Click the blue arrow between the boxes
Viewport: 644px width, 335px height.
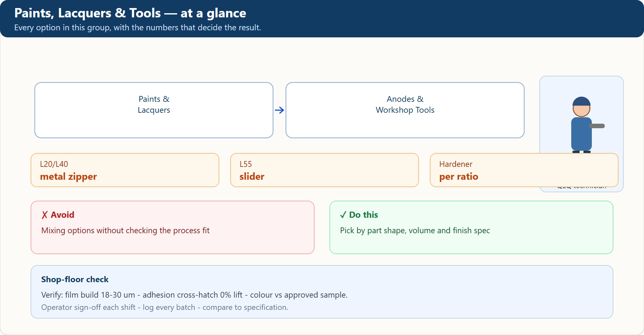click(279, 110)
